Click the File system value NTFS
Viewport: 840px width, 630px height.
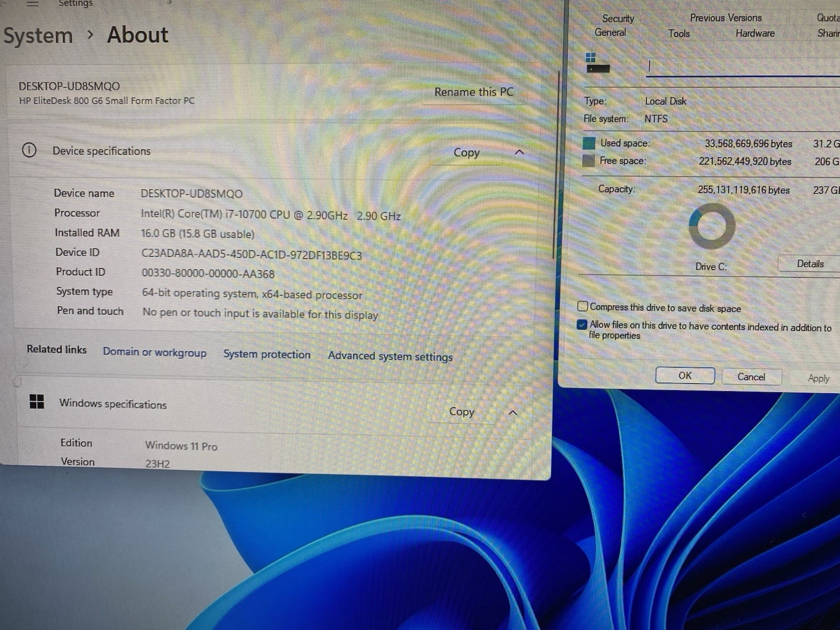656,119
